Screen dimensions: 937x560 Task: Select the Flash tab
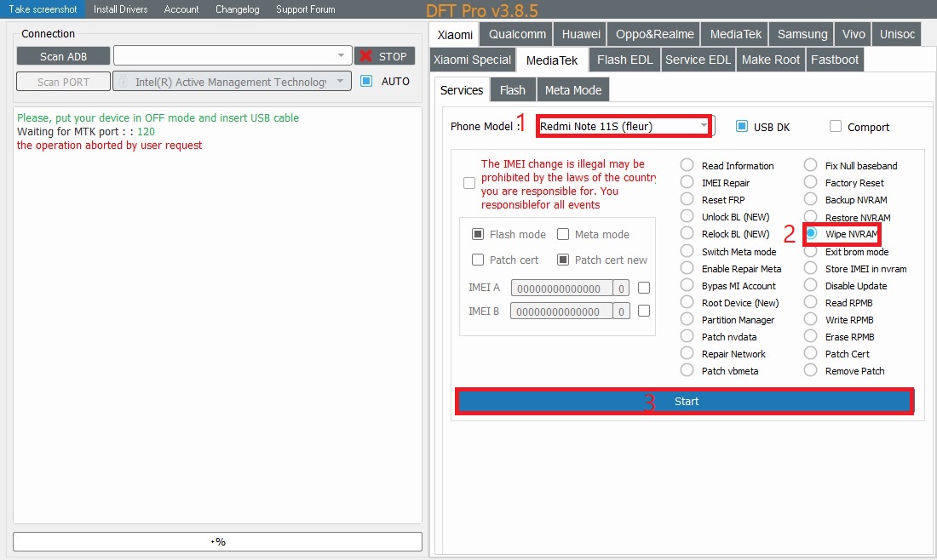tap(512, 90)
